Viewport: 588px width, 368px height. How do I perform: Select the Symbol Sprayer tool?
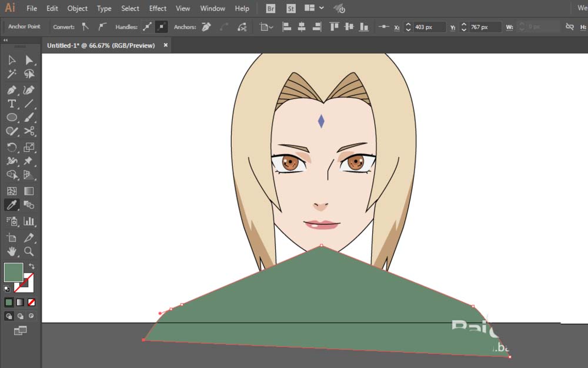pos(12,221)
